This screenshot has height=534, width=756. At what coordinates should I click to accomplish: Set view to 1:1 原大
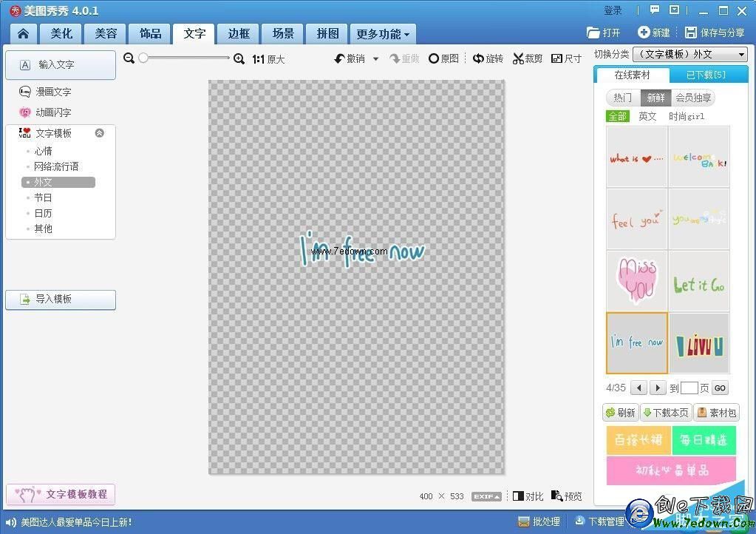pyautogui.click(x=268, y=59)
